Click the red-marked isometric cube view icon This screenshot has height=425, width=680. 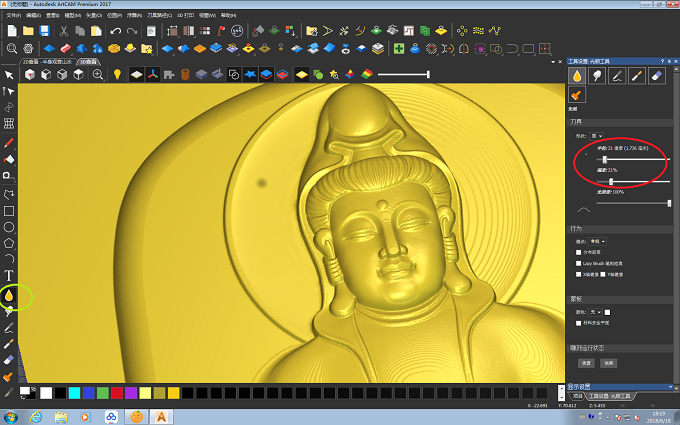(29, 75)
